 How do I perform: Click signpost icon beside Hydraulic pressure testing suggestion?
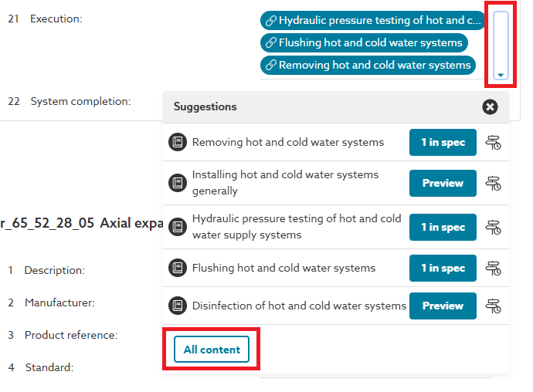tap(493, 227)
